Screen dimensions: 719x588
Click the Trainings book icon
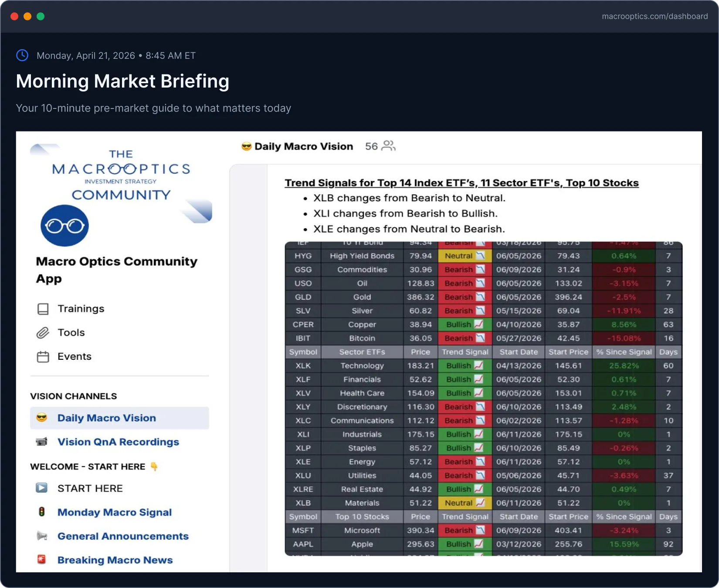pyautogui.click(x=43, y=309)
